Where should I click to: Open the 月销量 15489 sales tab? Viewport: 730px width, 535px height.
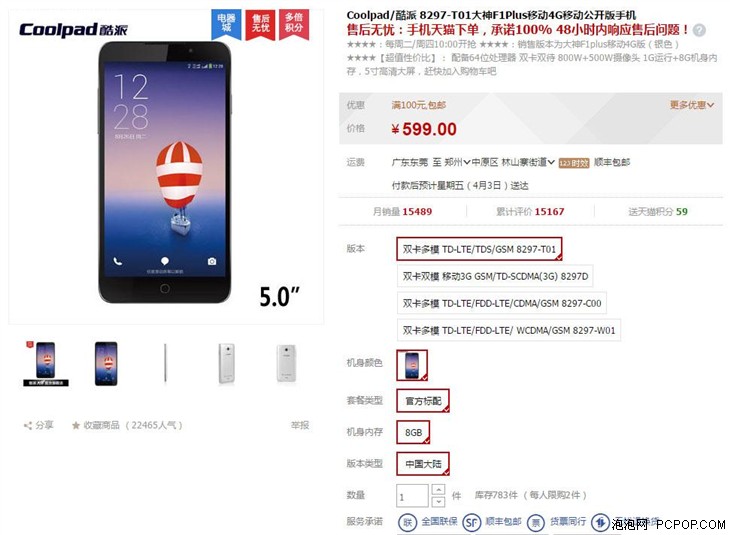(402, 212)
